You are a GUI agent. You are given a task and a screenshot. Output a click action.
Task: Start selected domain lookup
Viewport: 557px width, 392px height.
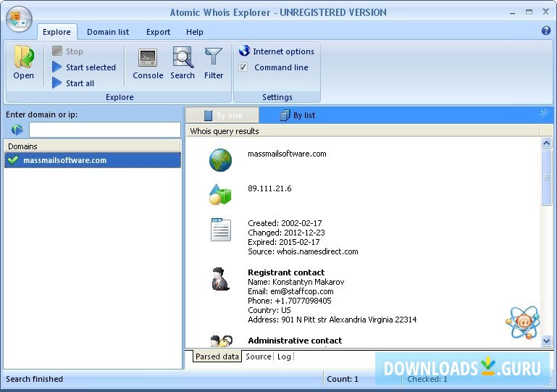(84, 67)
